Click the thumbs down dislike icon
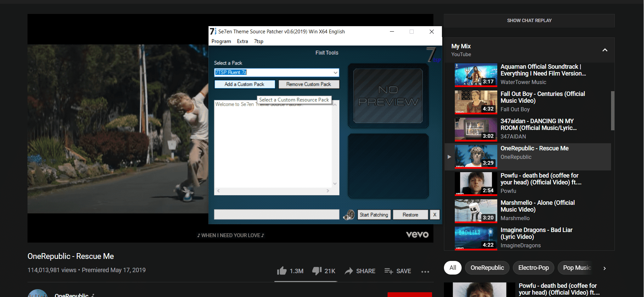The image size is (644, 297). [x=317, y=271]
